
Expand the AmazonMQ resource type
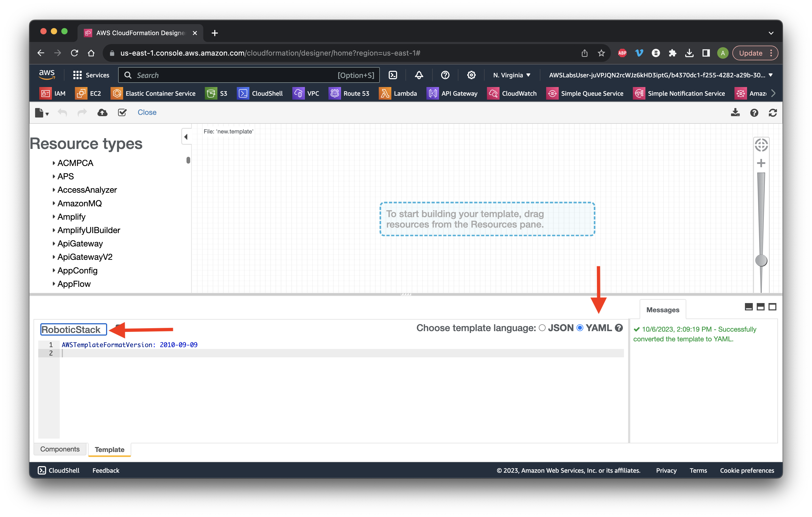(x=54, y=203)
